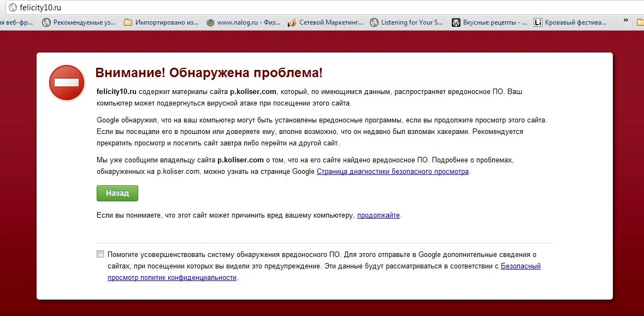Click the Внимание! Обнаружена проблема! heading

(209, 73)
